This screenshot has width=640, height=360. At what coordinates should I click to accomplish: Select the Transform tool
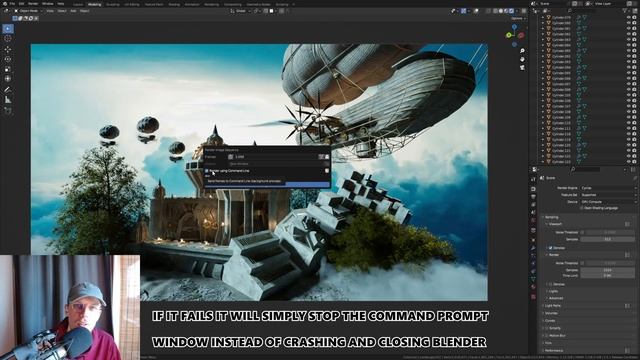(8, 79)
